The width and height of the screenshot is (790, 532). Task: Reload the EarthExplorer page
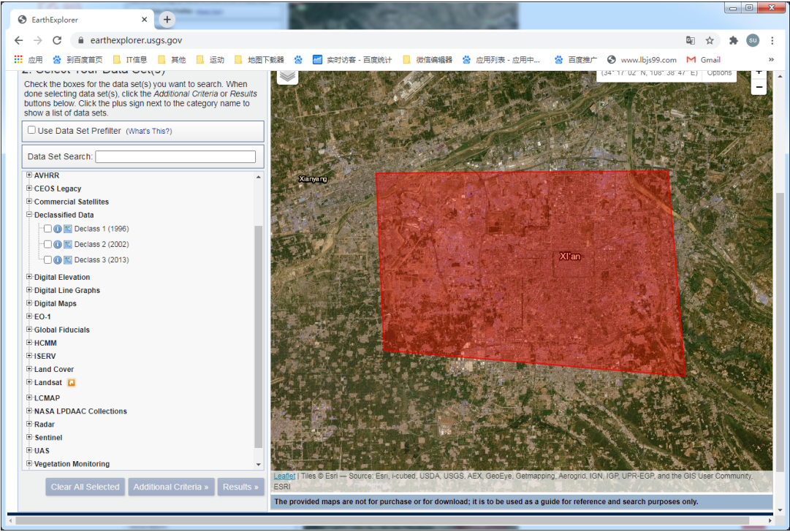pyautogui.click(x=58, y=41)
